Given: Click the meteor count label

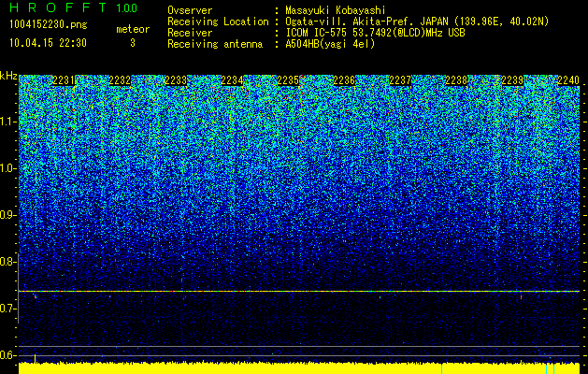Looking at the screenshot, I should coord(133,29).
